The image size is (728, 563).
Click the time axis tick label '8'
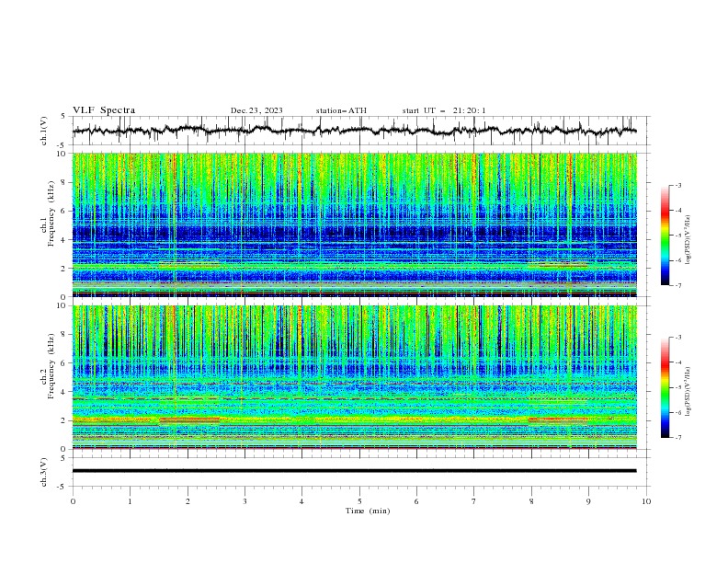point(531,501)
